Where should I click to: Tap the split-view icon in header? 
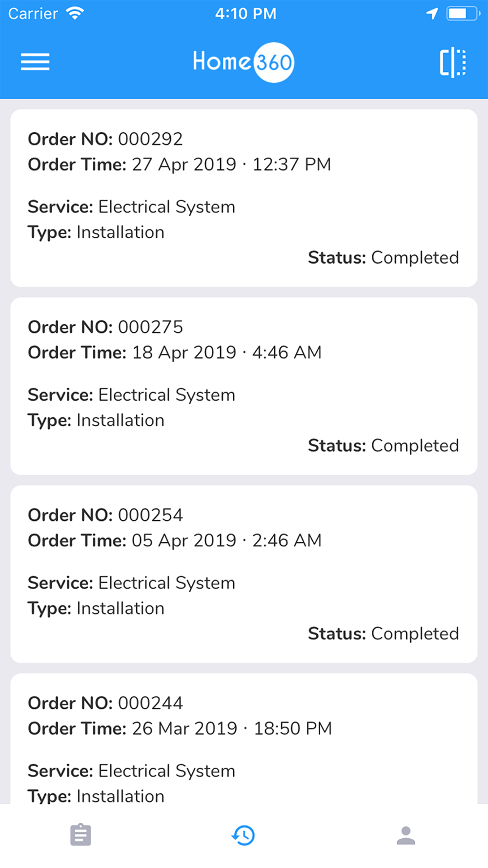453,62
